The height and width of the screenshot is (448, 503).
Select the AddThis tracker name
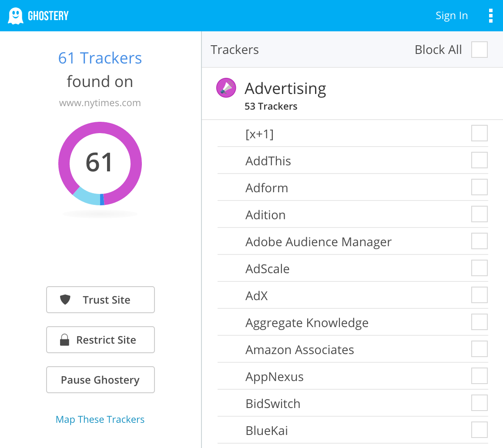pyautogui.click(x=268, y=161)
